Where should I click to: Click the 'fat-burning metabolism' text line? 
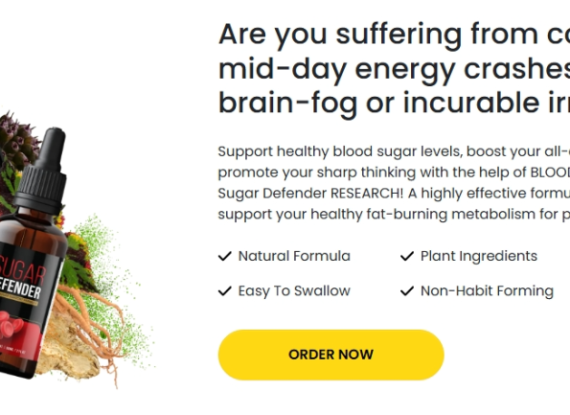pyautogui.click(x=394, y=214)
